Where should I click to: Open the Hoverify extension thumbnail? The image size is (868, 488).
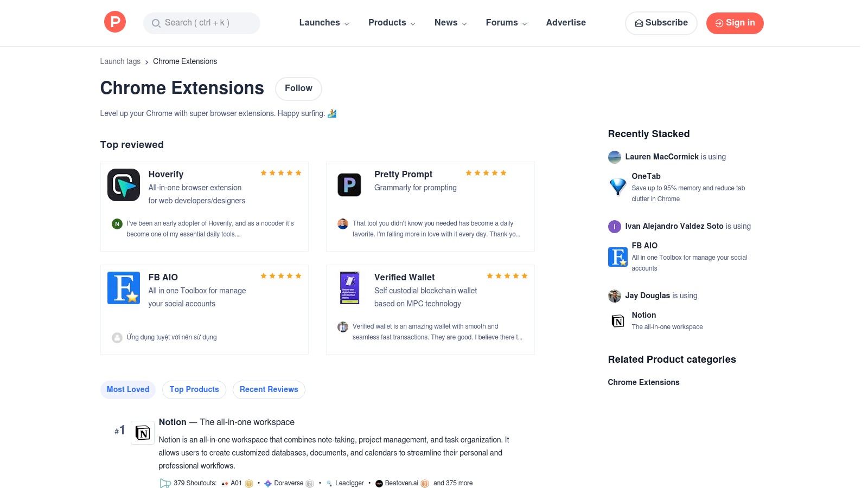(x=123, y=184)
